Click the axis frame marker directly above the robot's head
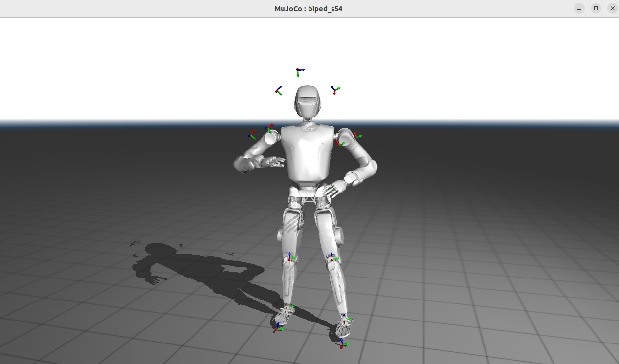 [298, 71]
